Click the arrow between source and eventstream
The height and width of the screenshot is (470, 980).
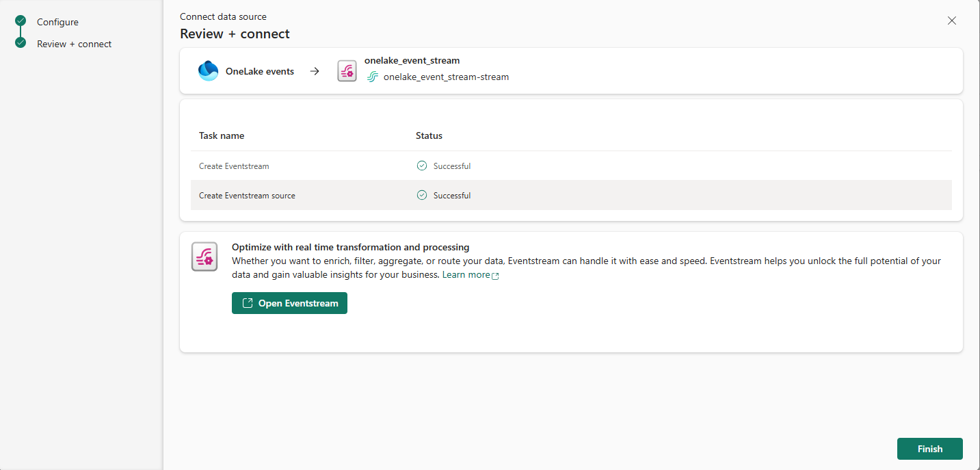tap(315, 71)
